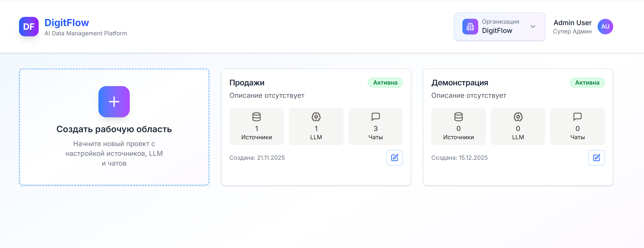The image size is (644, 248).
Task: Click the DF logo icon
Action: click(x=29, y=26)
